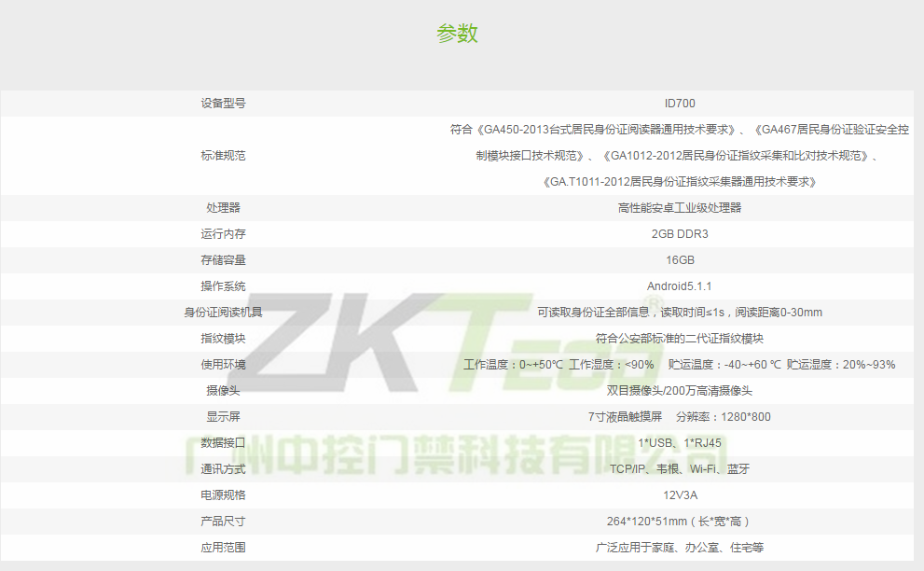Viewport: 924px width, 571px height.
Task: Select the Android5.1.1 operating system value
Action: (x=679, y=286)
